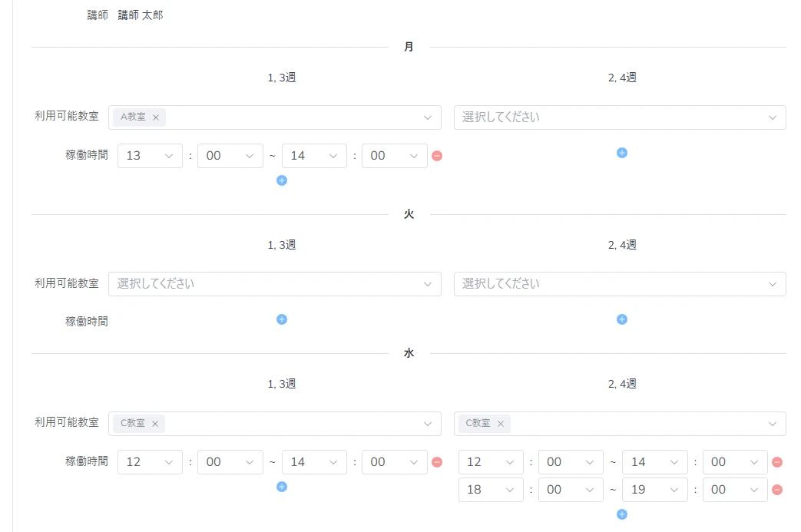Remove C教室 tag from Wednesday weeks 2, 4
The width and height of the screenshot is (801, 532).
[x=501, y=424]
